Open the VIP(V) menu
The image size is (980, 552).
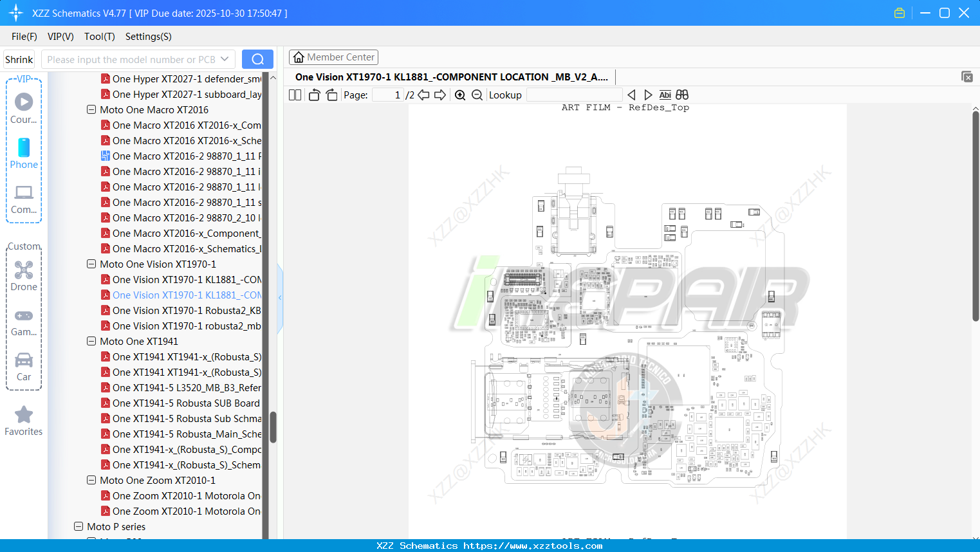pyautogui.click(x=60, y=37)
